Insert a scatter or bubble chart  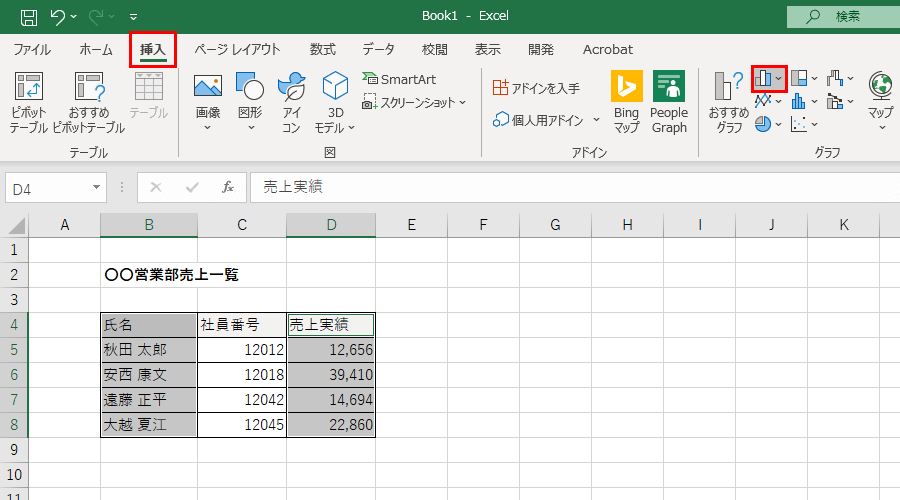point(804,124)
